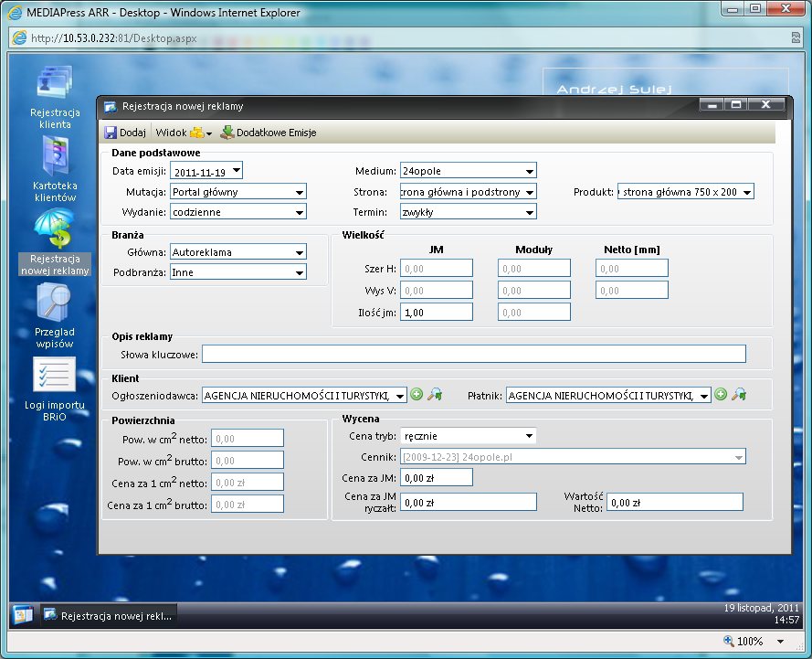Expand the Mutacja dropdown

point(300,192)
